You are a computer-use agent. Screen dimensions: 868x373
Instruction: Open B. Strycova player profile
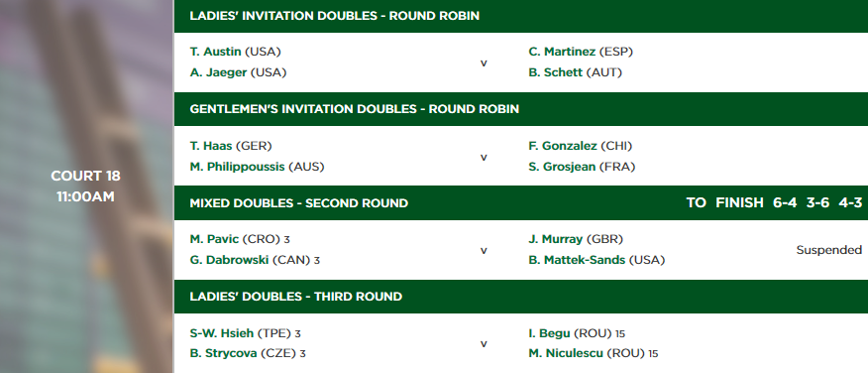223,353
